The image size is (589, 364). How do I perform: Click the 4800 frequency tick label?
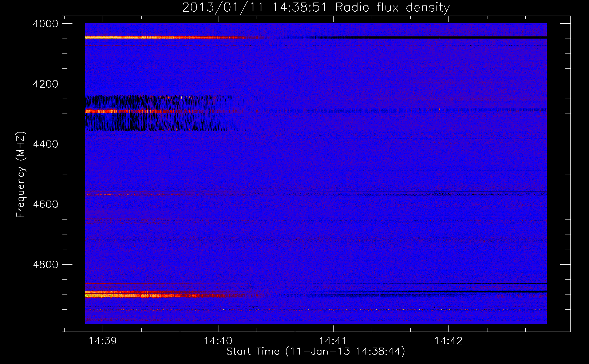[46, 264]
